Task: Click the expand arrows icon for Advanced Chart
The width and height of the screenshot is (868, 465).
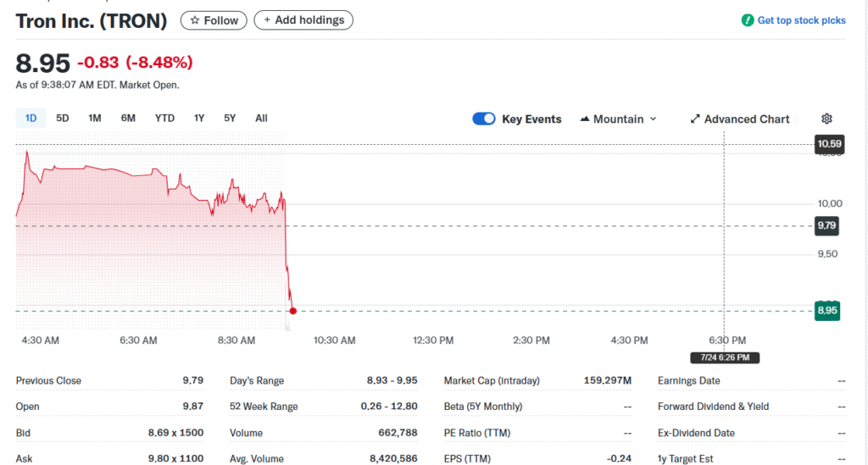Action: 695,119
